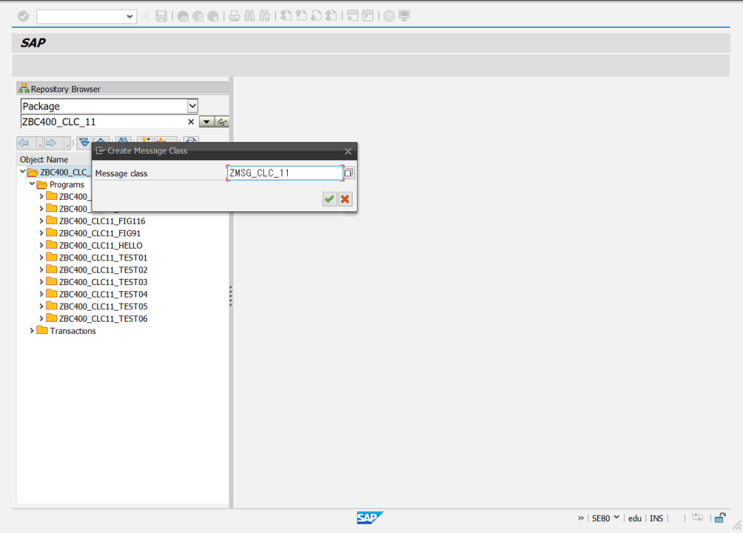
Task: Open the command field dropdown
Action: 129,17
